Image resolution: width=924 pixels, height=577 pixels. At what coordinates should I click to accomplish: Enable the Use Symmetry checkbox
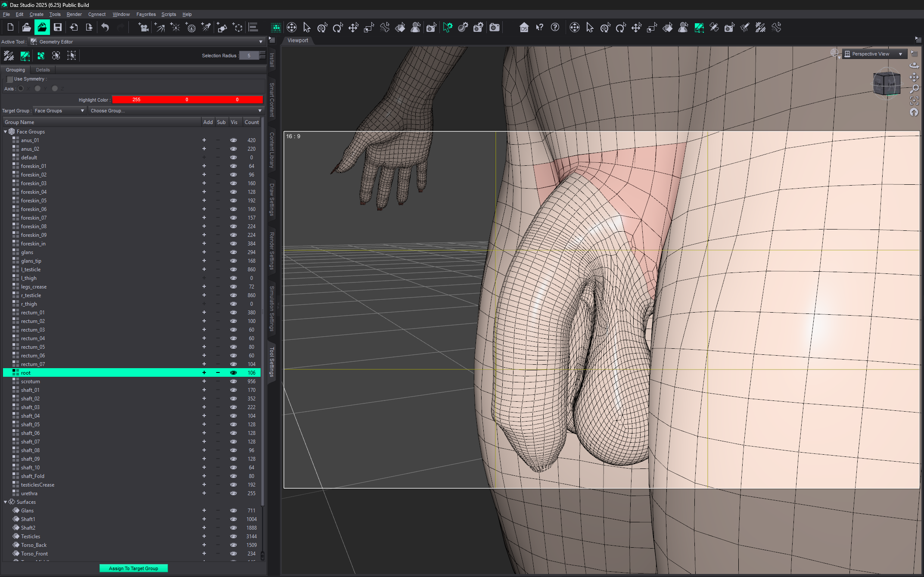10,79
